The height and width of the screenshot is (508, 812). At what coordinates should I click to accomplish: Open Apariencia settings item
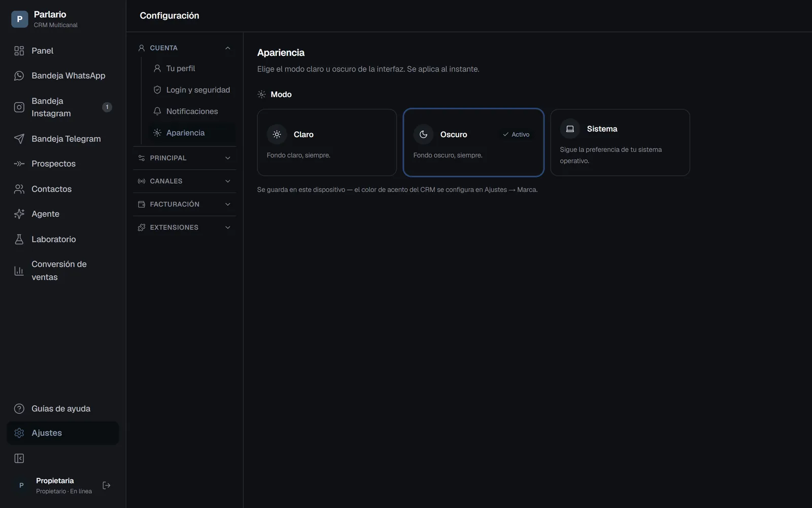click(192, 133)
